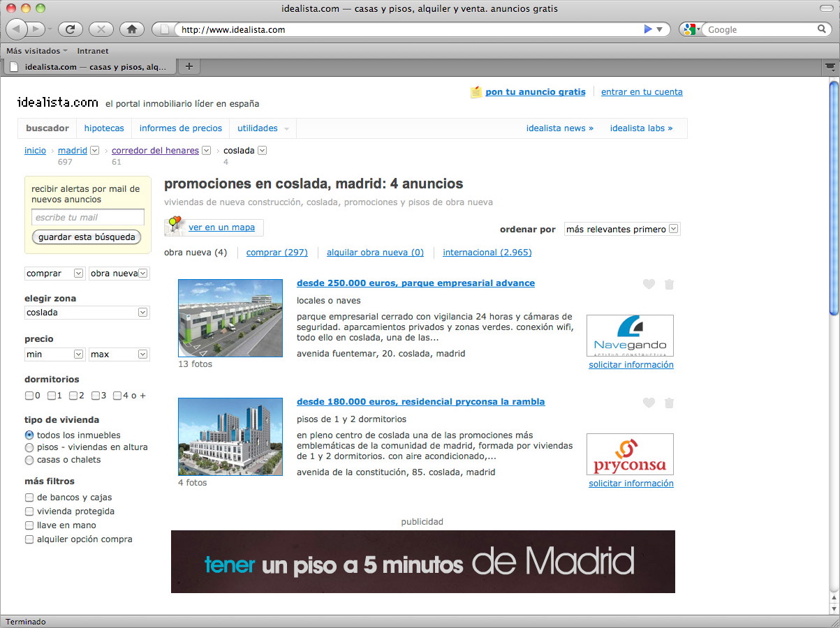Screen dimensions: 840x628
Task: Click the browser Forward arrow button
Action: [36, 29]
